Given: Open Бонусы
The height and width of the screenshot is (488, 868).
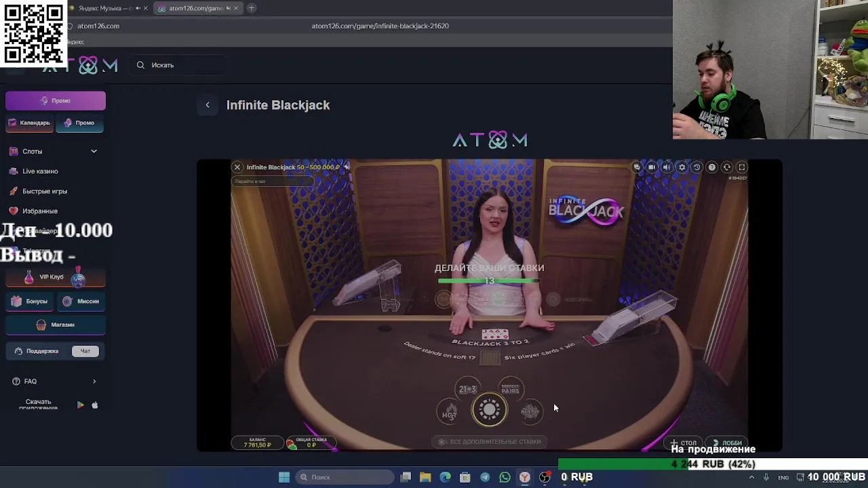Looking at the screenshot, I should 29,301.
